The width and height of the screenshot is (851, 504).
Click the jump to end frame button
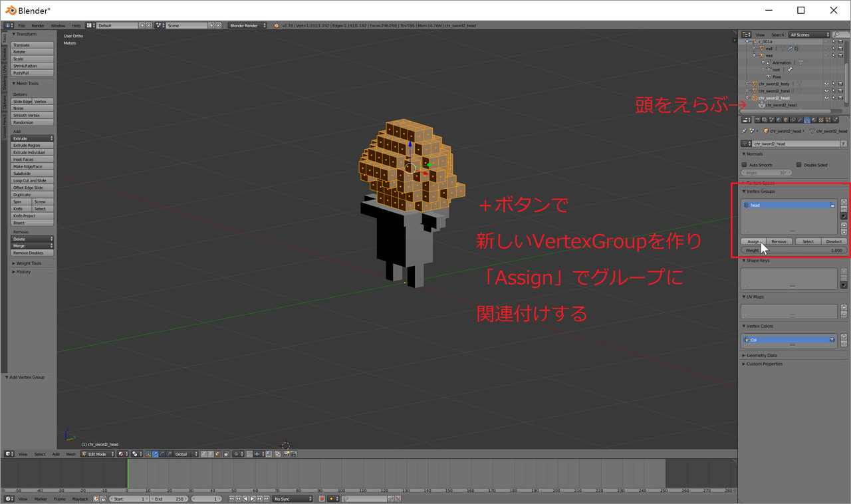point(266,499)
